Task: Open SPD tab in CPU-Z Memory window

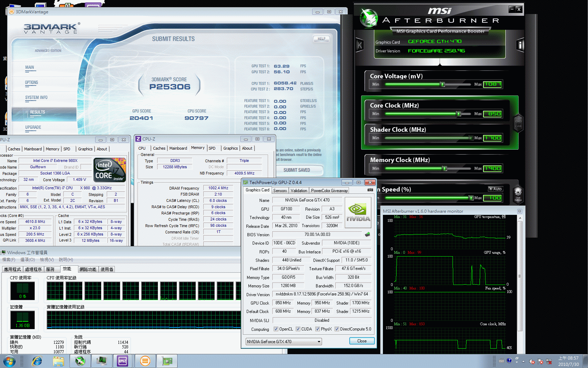Action: pyautogui.click(x=212, y=148)
